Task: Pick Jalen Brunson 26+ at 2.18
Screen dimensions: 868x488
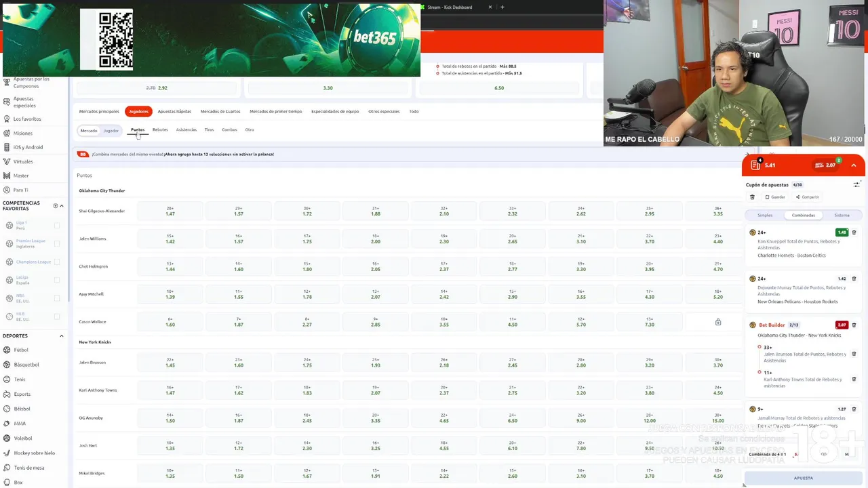Action: 444,363
